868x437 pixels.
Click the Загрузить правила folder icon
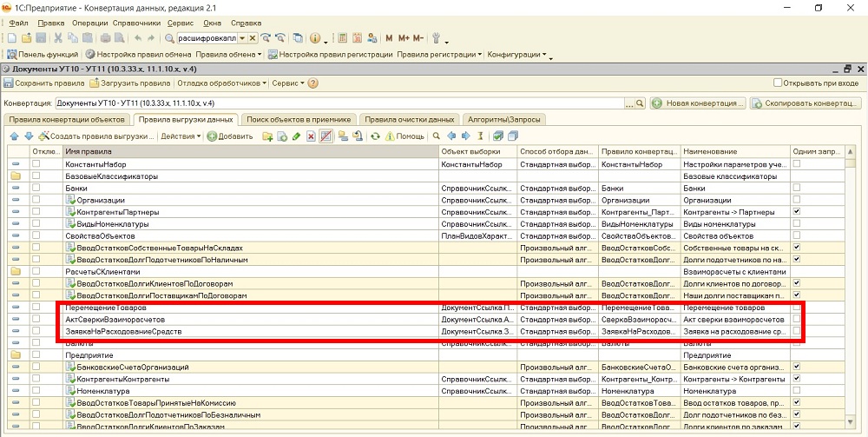(x=94, y=83)
